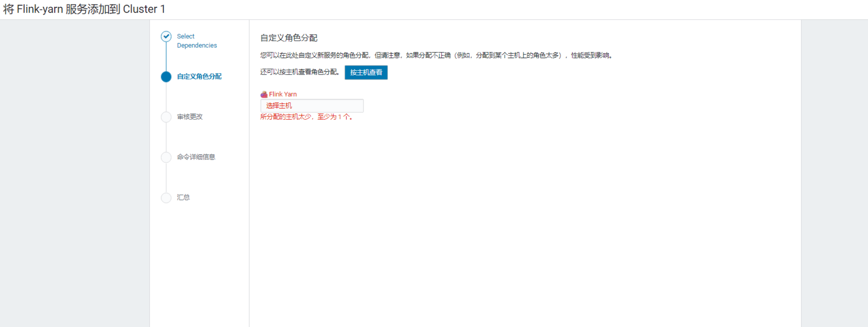The height and width of the screenshot is (327, 868).
Task: Click the 自定义角色分配 page heading
Action: pyautogui.click(x=289, y=38)
